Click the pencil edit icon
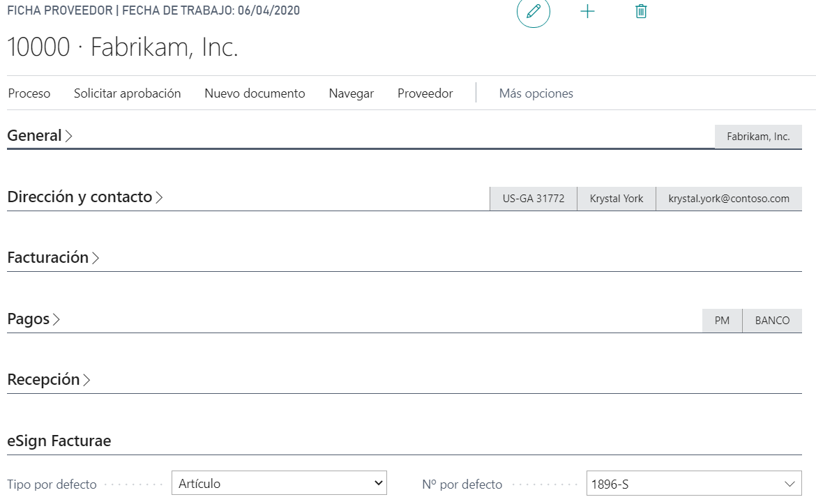Viewport: 816px width, 504px height. (x=534, y=12)
